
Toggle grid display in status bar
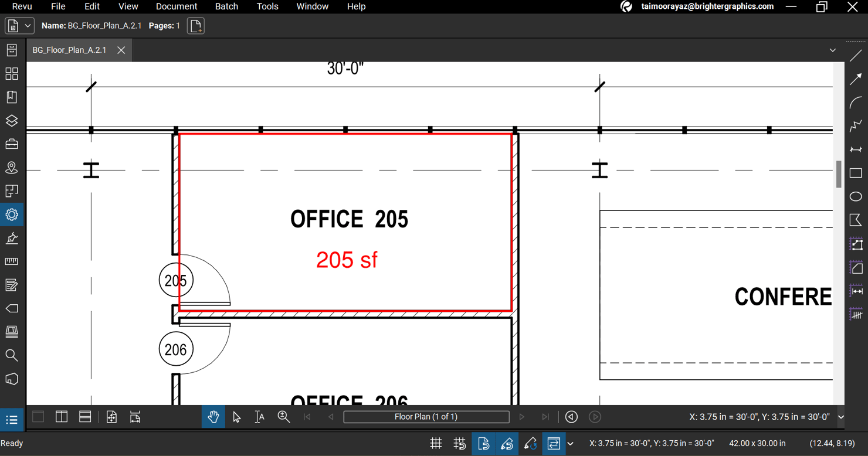[x=436, y=444]
